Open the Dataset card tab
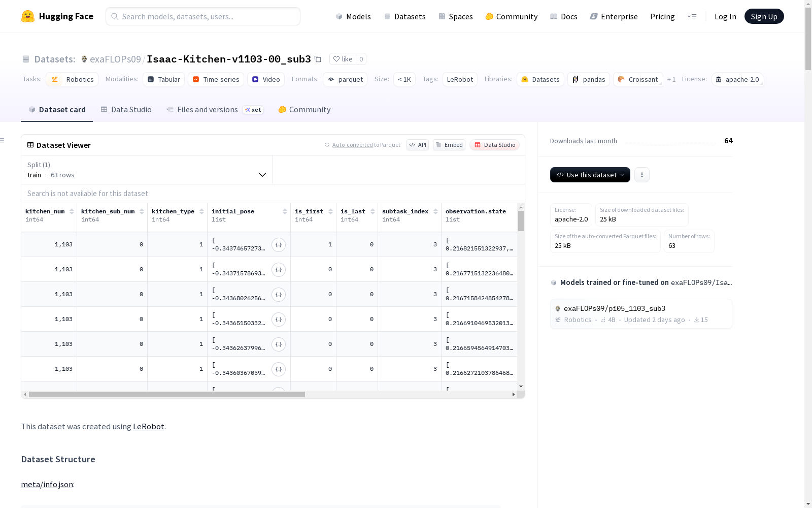 coord(57,109)
